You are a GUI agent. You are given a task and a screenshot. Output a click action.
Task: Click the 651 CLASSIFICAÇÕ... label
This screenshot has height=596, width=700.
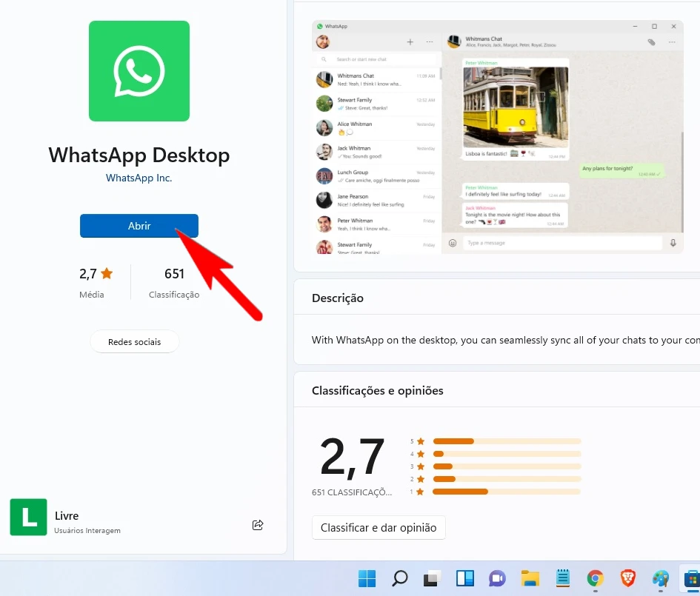tap(352, 492)
